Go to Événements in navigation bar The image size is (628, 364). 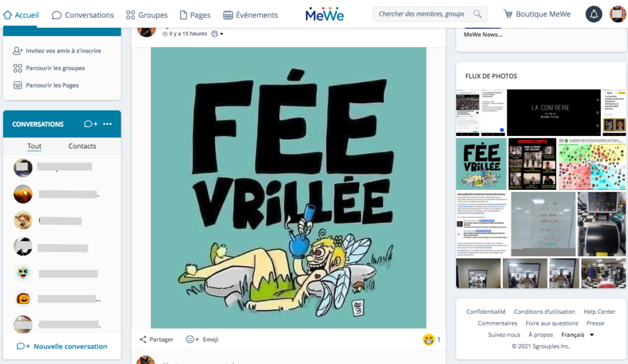(250, 15)
